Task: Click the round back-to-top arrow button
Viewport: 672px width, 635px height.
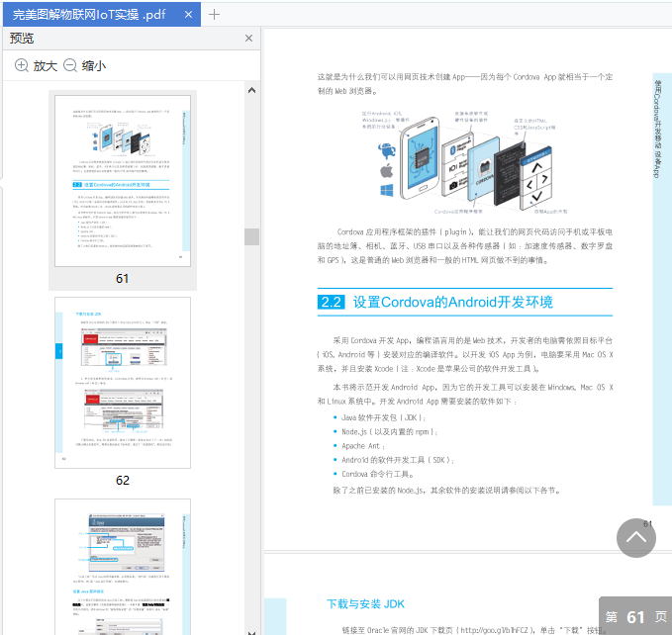Action: point(636,538)
